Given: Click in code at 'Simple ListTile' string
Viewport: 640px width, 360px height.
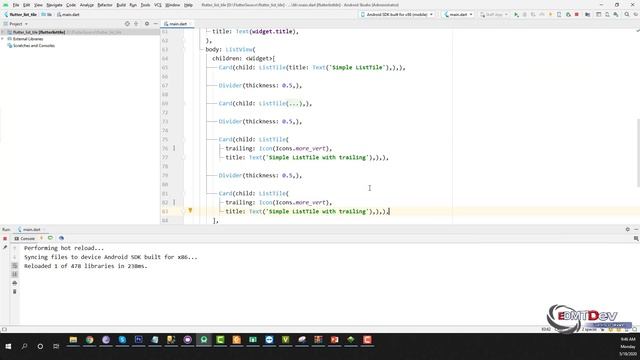Looking at the screenshot, I should (x=358, y=67).
